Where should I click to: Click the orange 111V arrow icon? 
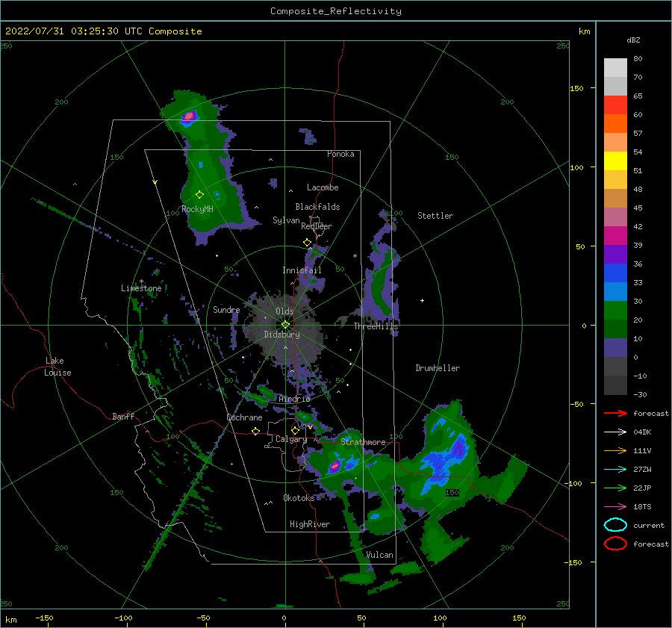615,450
